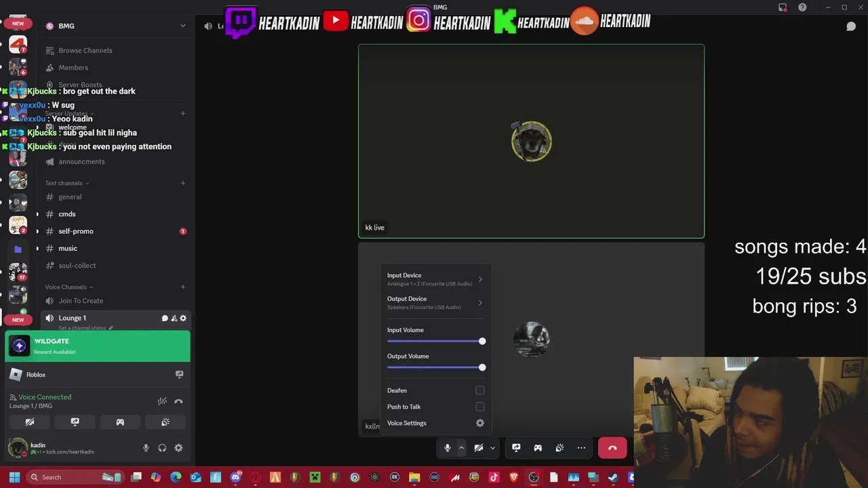Edit Lounge 1 channel settings gear

(x=183, y=318)
